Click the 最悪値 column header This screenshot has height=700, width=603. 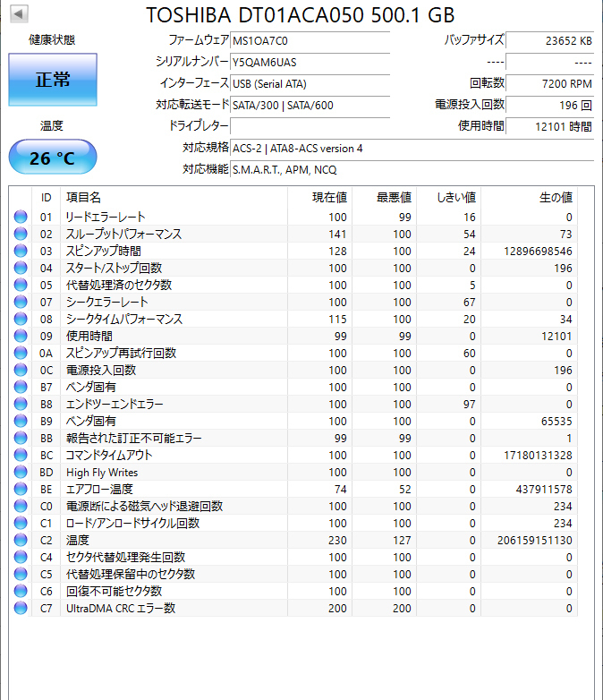click(x=385, y=197)
